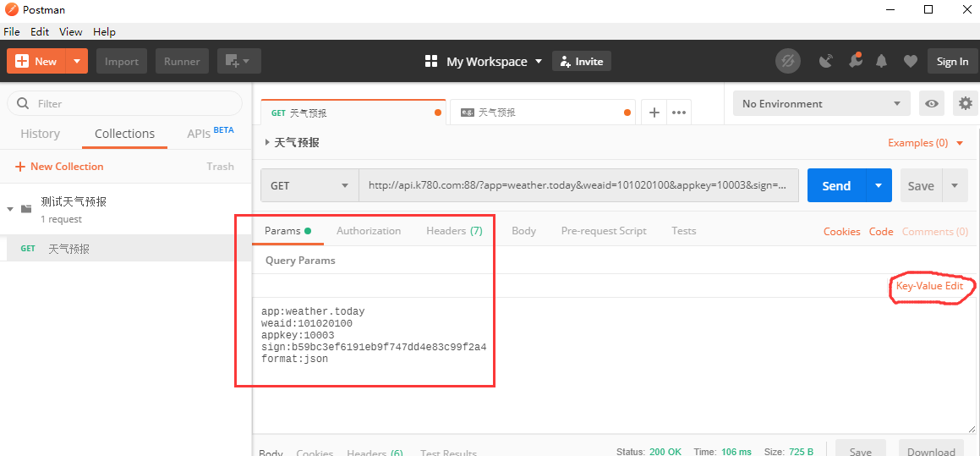
Task: Select the Headers (7) tab
Action: pyautogui.click(x=454, y=231)
